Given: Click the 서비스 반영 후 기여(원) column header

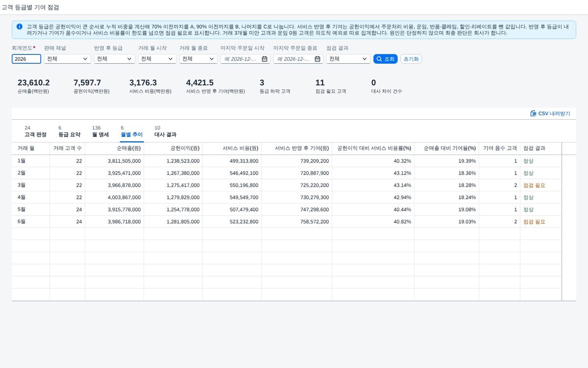Looking at the screenshot, I should (x=297, y=148).
